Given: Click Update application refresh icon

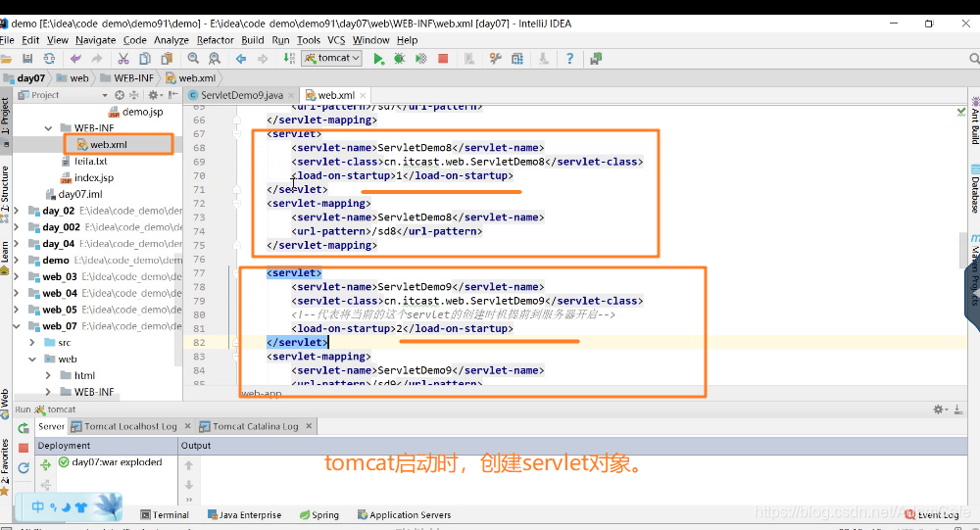Looking at the screenshot, I should pos(24,467).
